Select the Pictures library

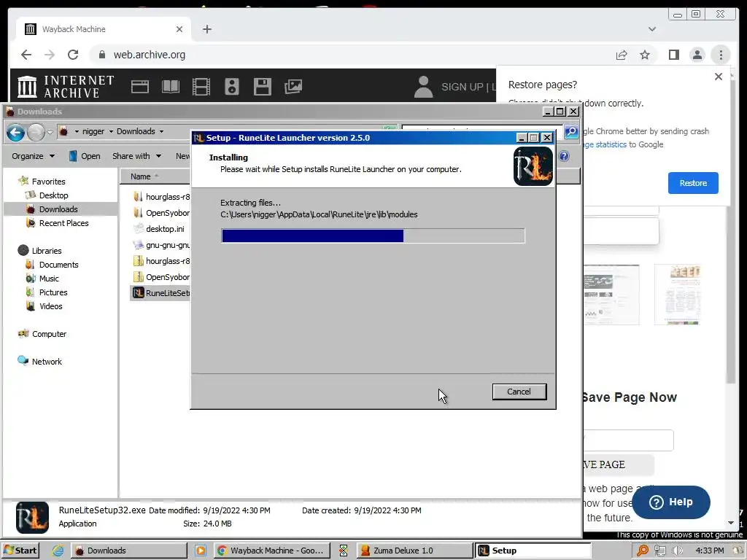point(53,292)
